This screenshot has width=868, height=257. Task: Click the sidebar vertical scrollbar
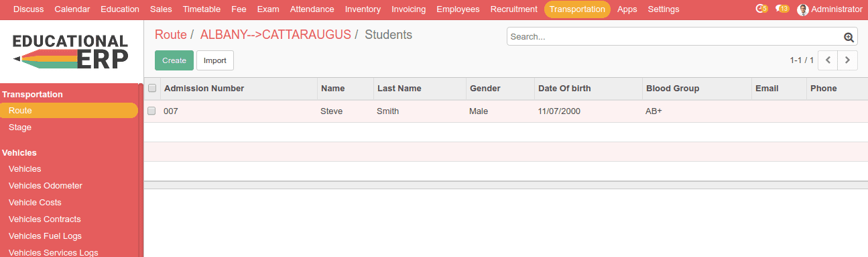(x=141, y=170)
